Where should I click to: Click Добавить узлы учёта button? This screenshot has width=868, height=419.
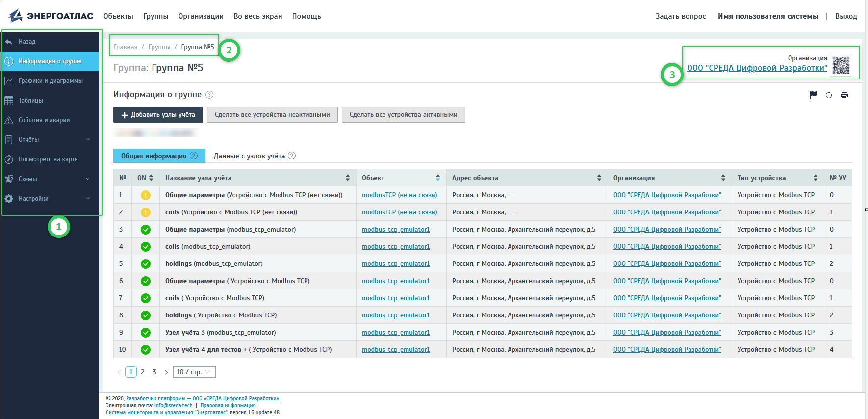click(158, 115)
